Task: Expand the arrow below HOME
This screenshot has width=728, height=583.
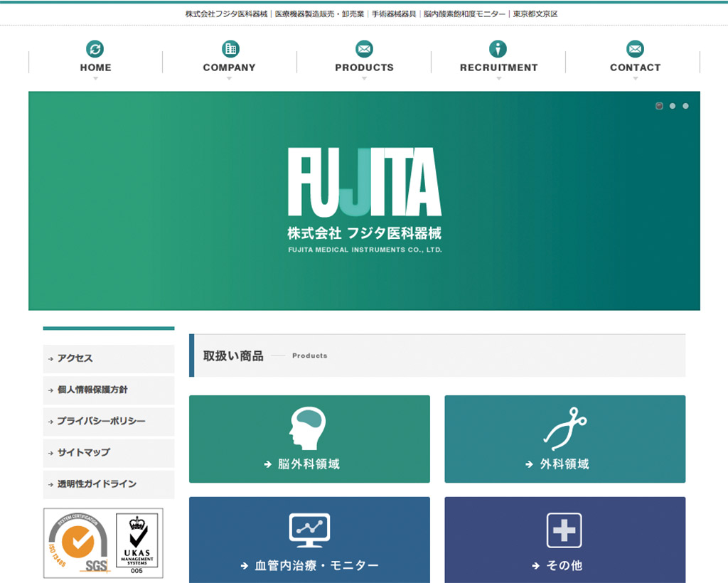Action: pos(96,78)
